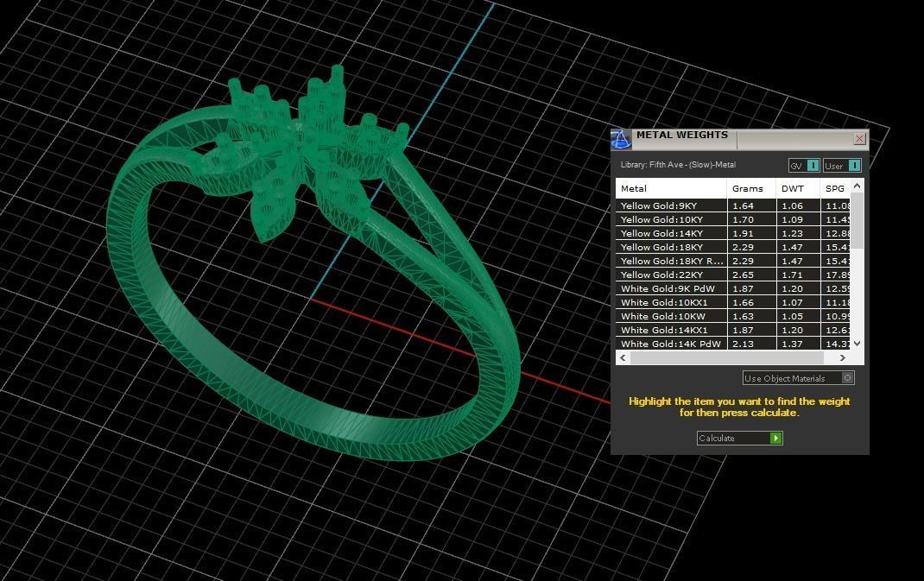Click the green Calculate arrow icon
Screen dimensions: 924x581
pyautogui.click(x=776, y=438)
